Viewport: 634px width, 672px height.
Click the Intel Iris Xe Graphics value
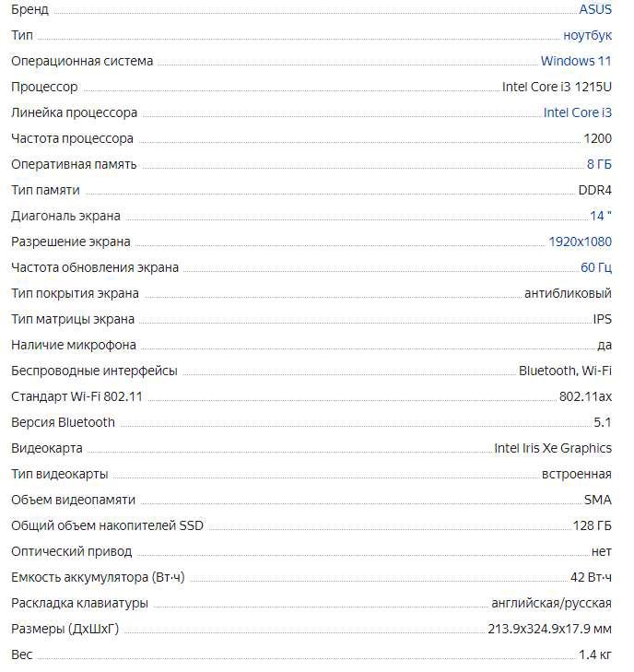pos(553,448)
